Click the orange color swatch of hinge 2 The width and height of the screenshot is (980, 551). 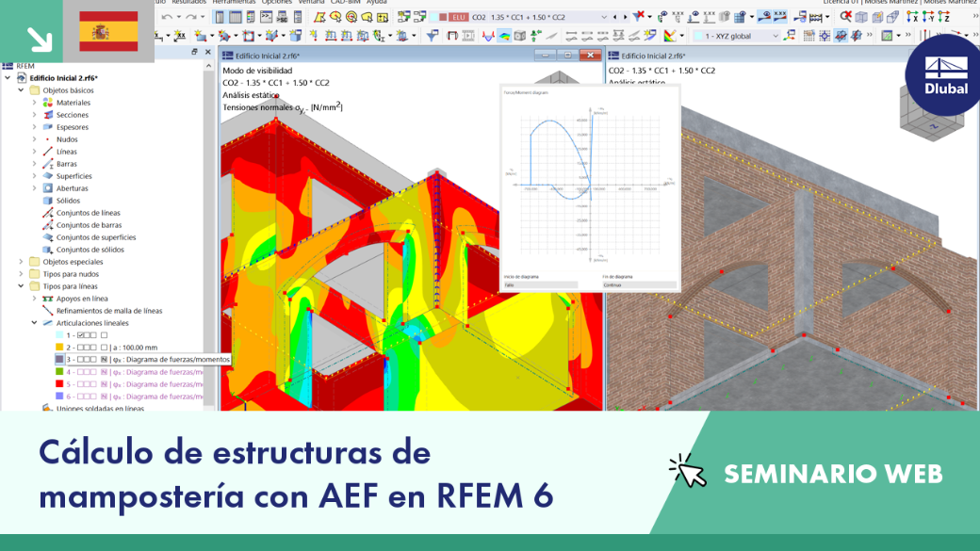click(59, 348)
